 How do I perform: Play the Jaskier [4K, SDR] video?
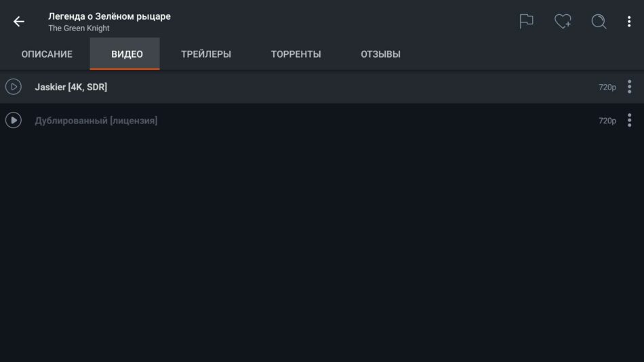(14, 87)
